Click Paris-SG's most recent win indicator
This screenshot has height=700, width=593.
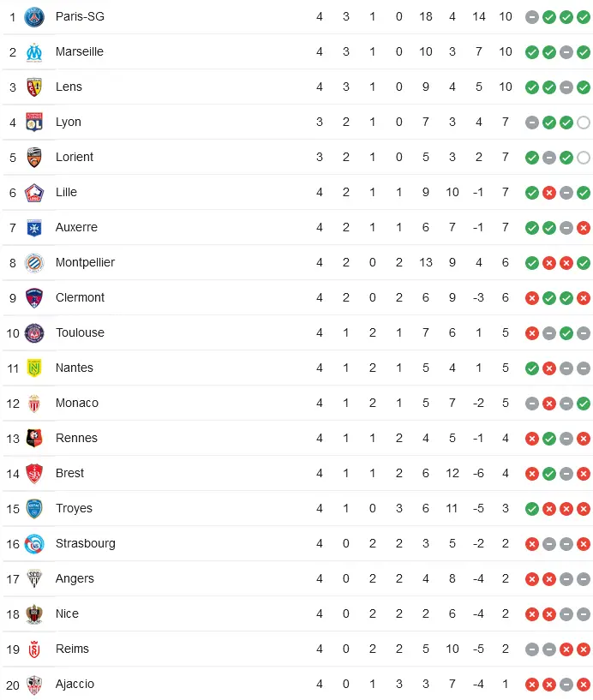tap(584, 16)
